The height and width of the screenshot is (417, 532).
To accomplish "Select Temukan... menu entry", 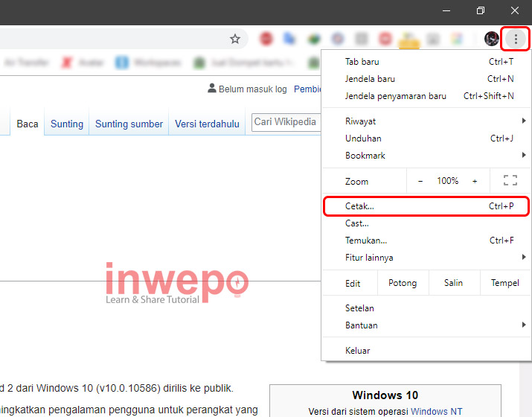I will (426, 241).
